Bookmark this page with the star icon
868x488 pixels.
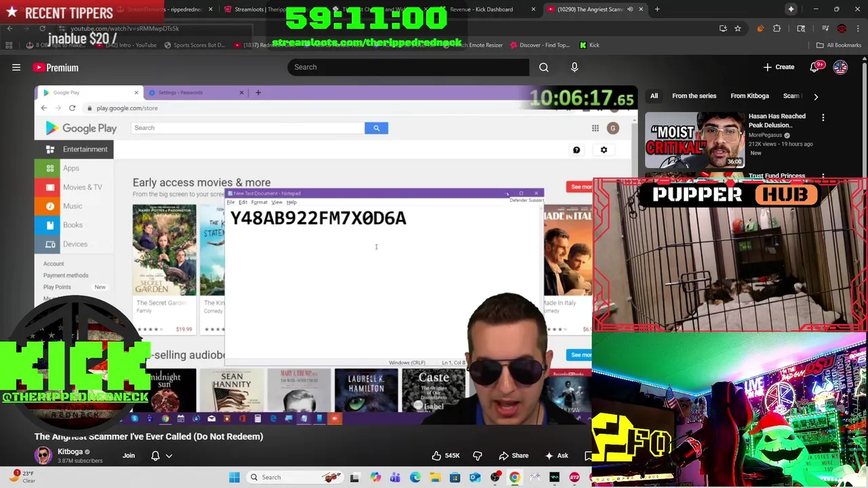(738, 28)
